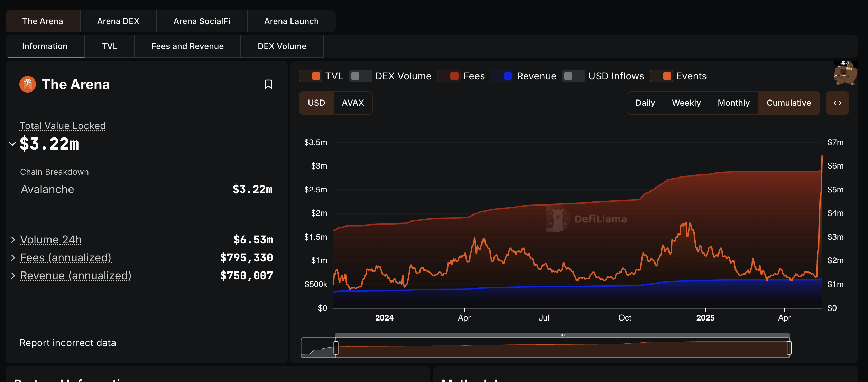Viewport: 868px width, 382px height.
Task: Select the Weekly chart interval
Action: [686, 103]
